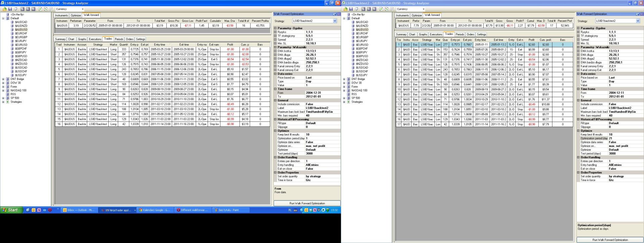Viewport: 644px width, 243px height.
Task: Switch to the Inbox Outlook taskbar button
Action: pos(79,210)
